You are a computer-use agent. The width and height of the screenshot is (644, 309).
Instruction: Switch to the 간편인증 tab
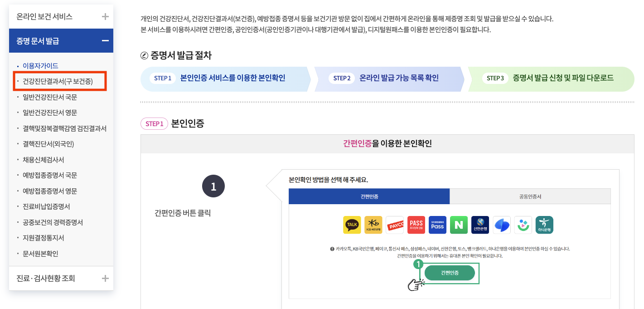click(369, 196)
